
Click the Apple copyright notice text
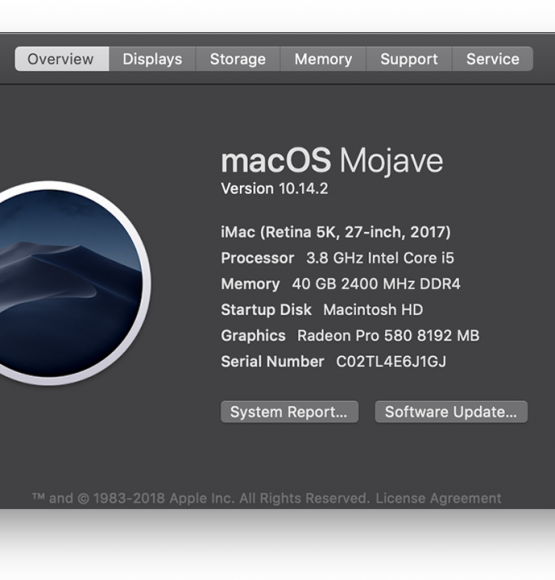[x=201, y=498]
